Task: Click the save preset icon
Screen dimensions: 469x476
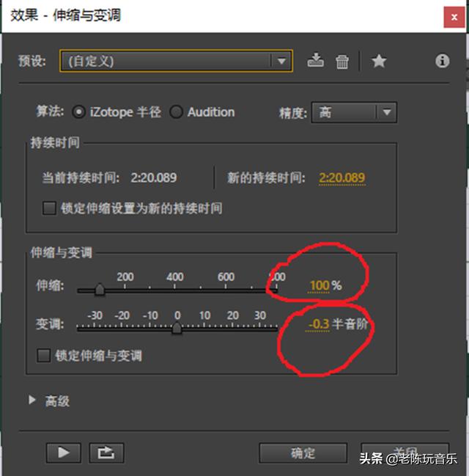Action: click(x=316, y=60)
